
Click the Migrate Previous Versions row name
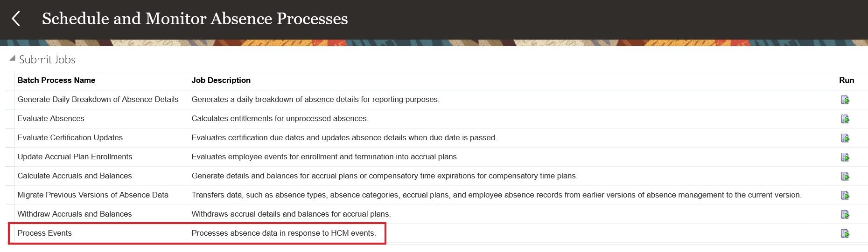pyautogui.click(x=93, y=195)
